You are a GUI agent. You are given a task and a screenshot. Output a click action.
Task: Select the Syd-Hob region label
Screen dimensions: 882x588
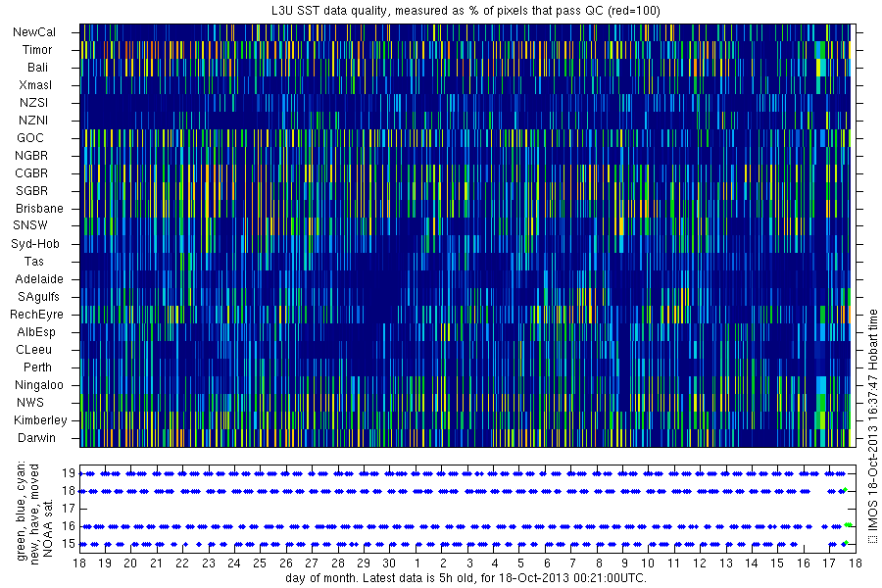35,244
